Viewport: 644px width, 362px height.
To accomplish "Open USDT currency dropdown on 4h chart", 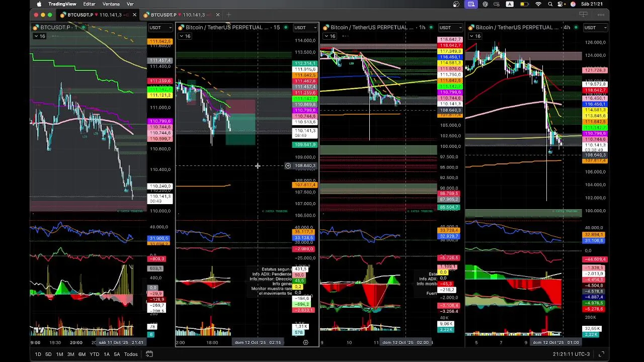I will [595, 28].
